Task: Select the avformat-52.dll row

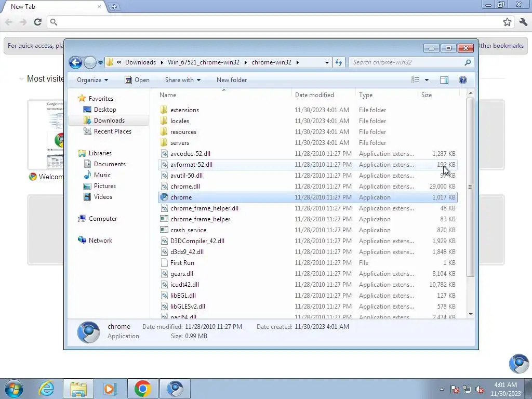Action: [308, 165]
